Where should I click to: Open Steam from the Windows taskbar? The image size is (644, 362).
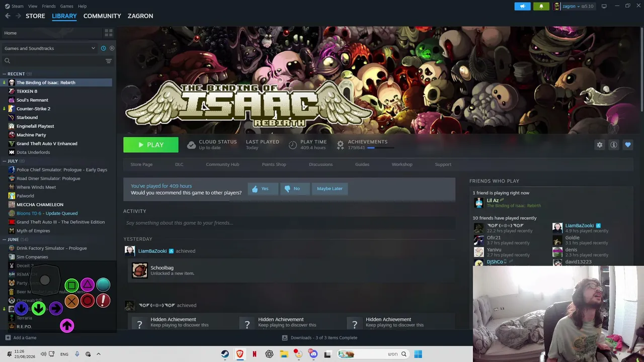225,354
